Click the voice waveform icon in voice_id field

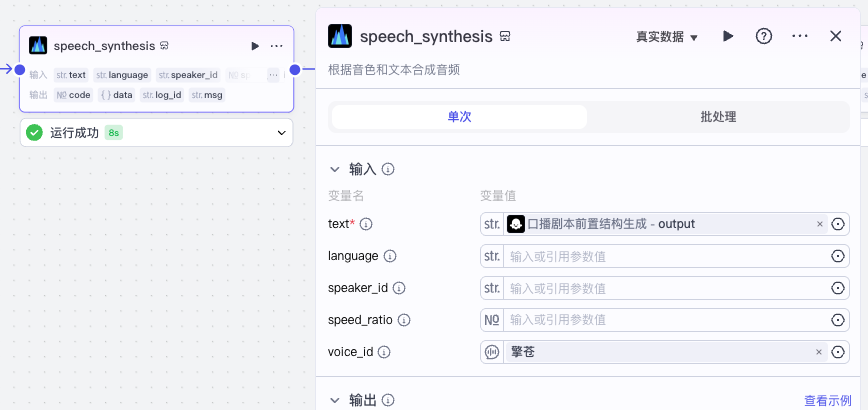click(492, 352)
